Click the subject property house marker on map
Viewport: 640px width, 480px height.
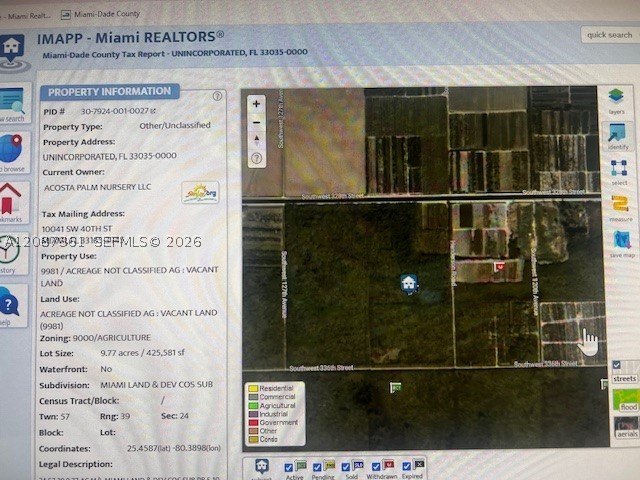click(x=409, y=283)
